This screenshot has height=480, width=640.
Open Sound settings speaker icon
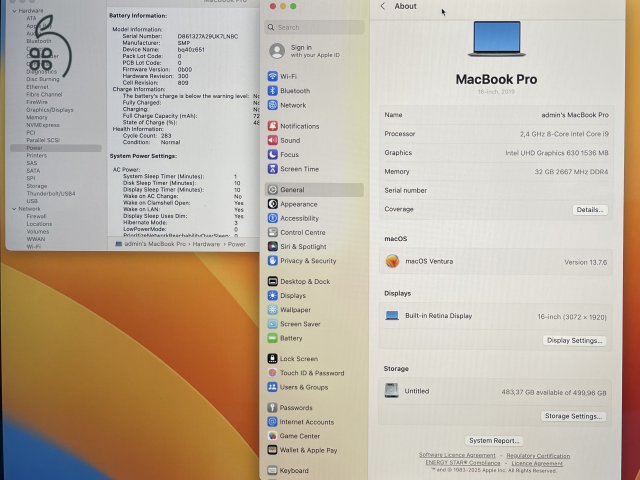[273, 140]
